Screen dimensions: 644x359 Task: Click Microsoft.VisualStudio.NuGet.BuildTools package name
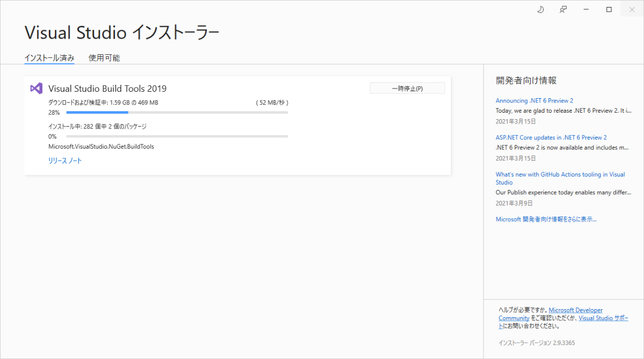click(x=101, y=146)
